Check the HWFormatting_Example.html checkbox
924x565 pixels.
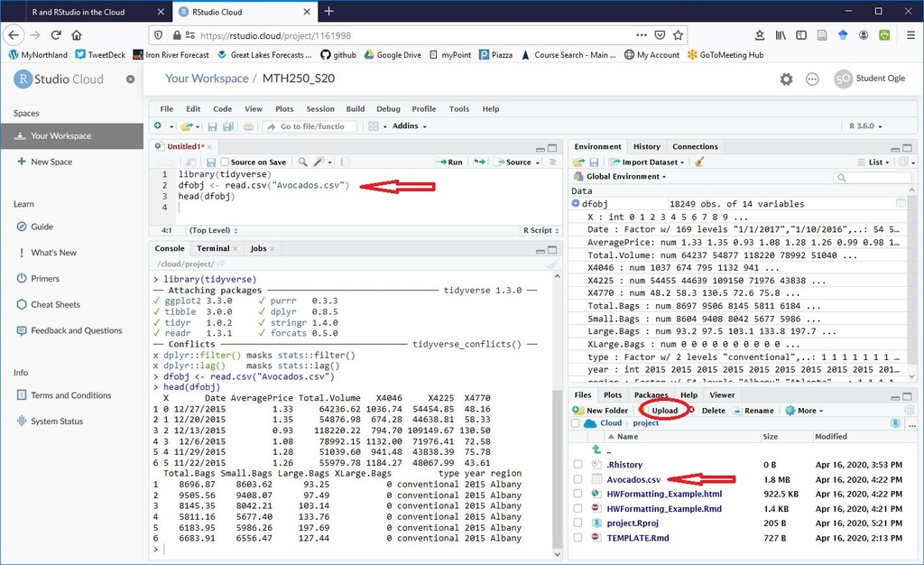point(577,494)
